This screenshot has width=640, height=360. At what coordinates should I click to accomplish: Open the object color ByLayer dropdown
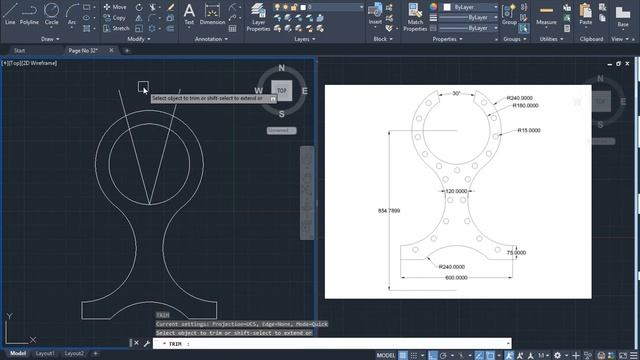(496, 7)
